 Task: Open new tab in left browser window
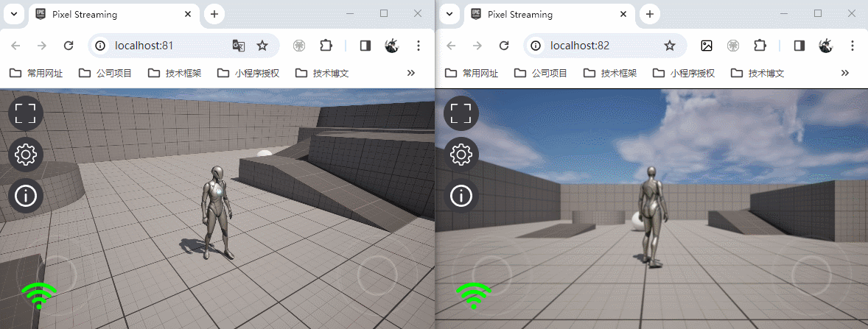pyautogui.click(x=214, y=15)
